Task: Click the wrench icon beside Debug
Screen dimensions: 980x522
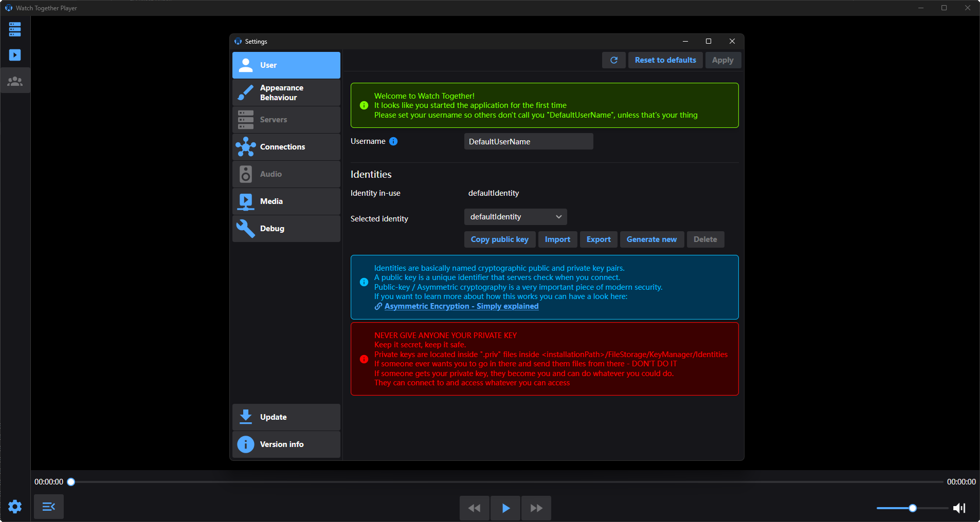Action: [246, 229]
